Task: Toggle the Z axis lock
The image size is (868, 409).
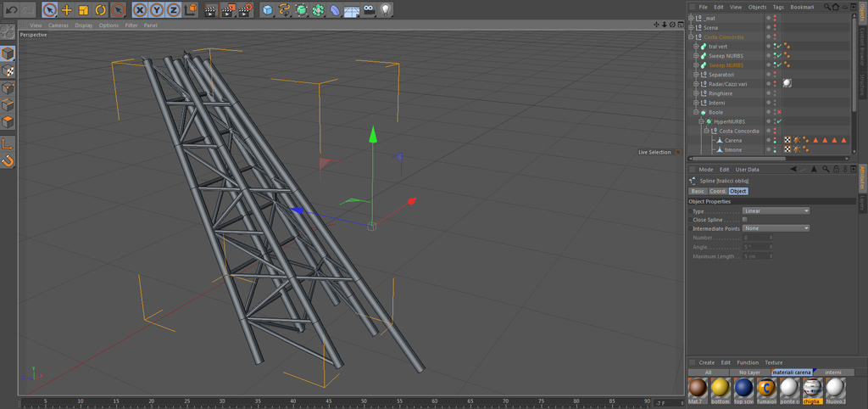Action: click(x=173, y=9)
